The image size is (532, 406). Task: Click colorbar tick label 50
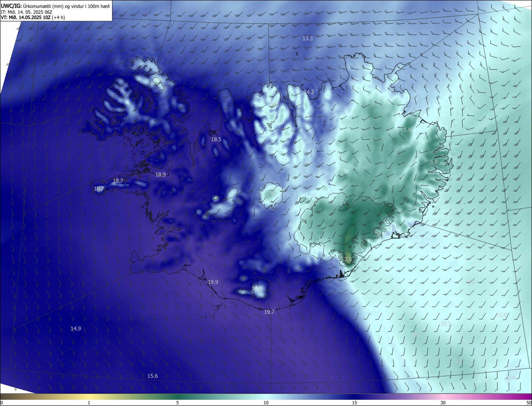click(529, 403)
